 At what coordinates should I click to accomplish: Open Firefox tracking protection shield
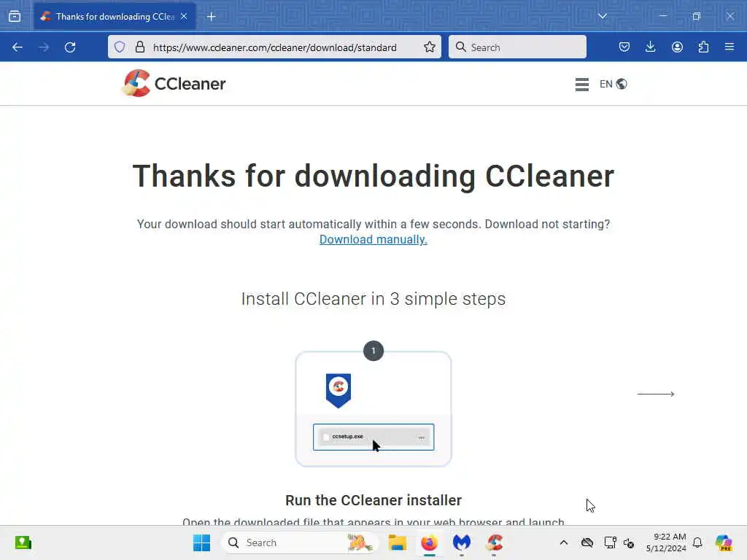pos(120,47)
